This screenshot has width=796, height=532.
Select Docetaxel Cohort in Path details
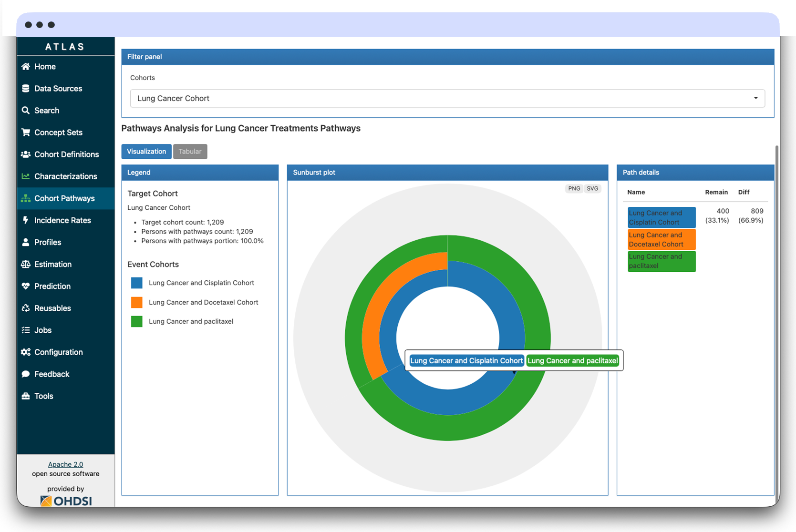point(662,239)
